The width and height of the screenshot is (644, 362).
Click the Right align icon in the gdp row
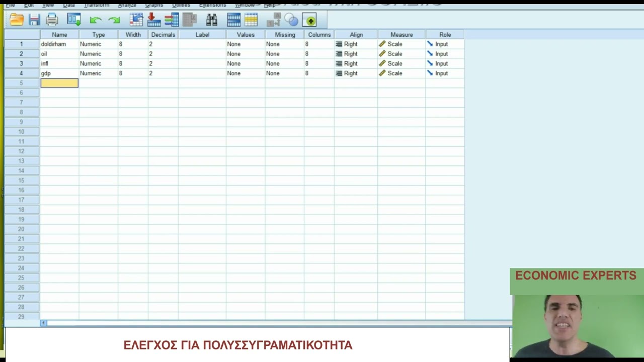339,73
